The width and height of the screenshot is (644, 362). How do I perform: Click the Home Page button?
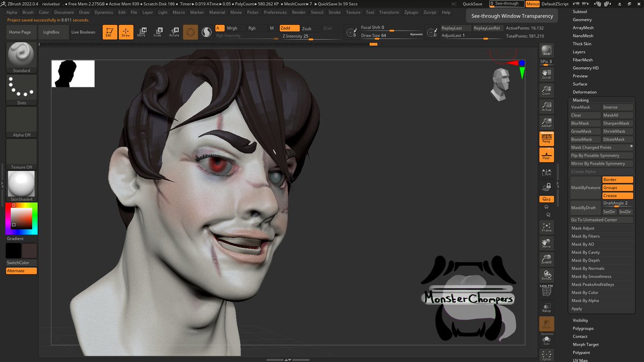click(x=20, y=32)
